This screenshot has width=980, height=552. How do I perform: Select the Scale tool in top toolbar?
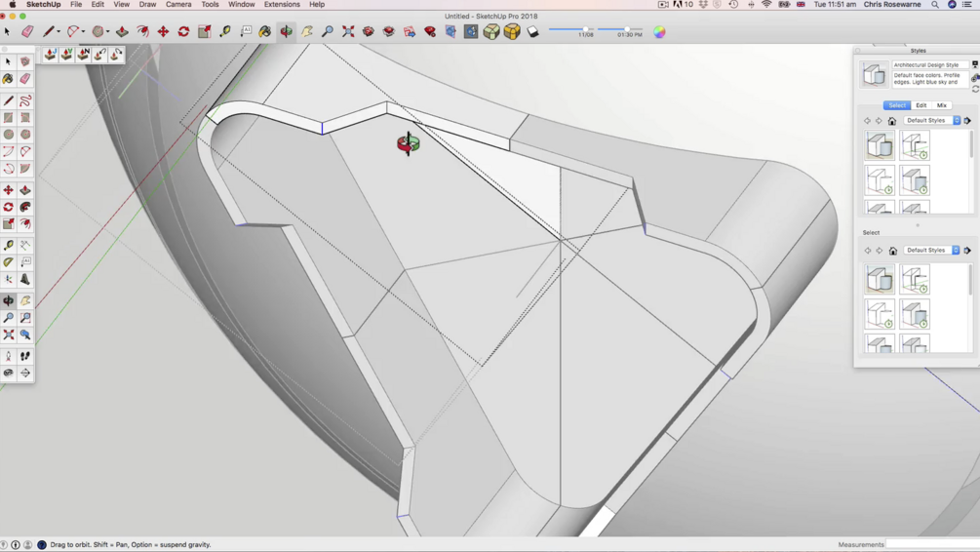point(205,31)
